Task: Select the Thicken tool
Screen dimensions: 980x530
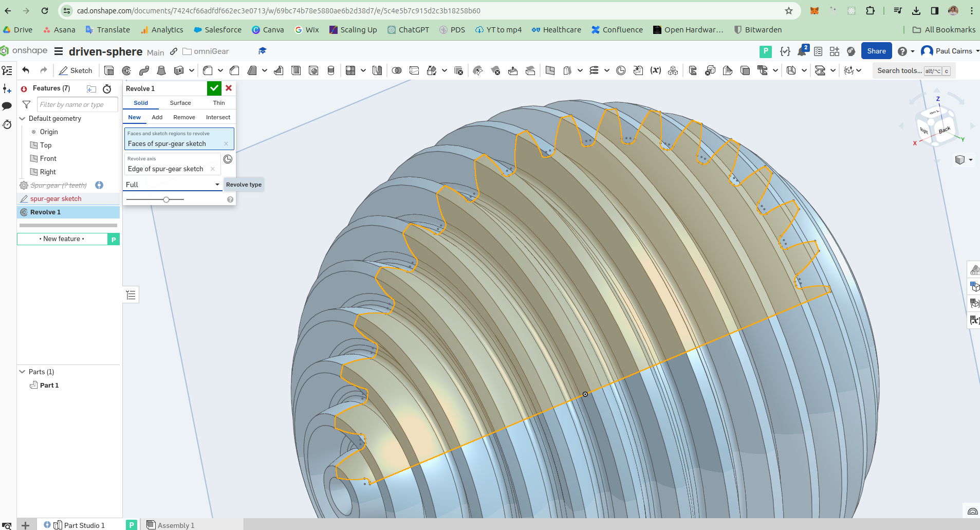Action: click(x=179, y=70)
